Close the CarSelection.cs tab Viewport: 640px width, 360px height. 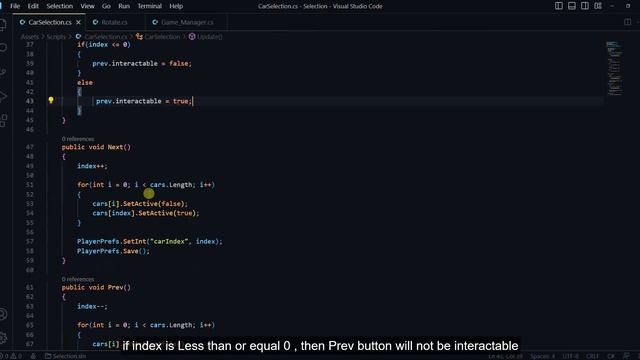click(78, 22)
